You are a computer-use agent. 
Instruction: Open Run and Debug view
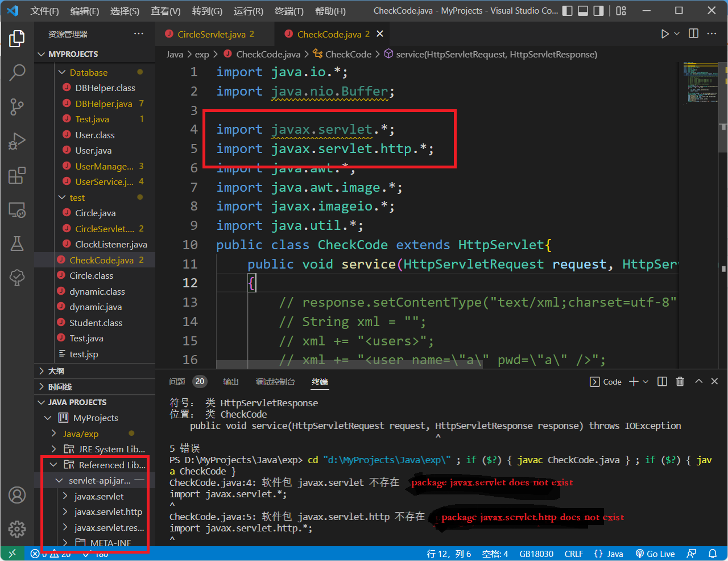coord(17,141)
